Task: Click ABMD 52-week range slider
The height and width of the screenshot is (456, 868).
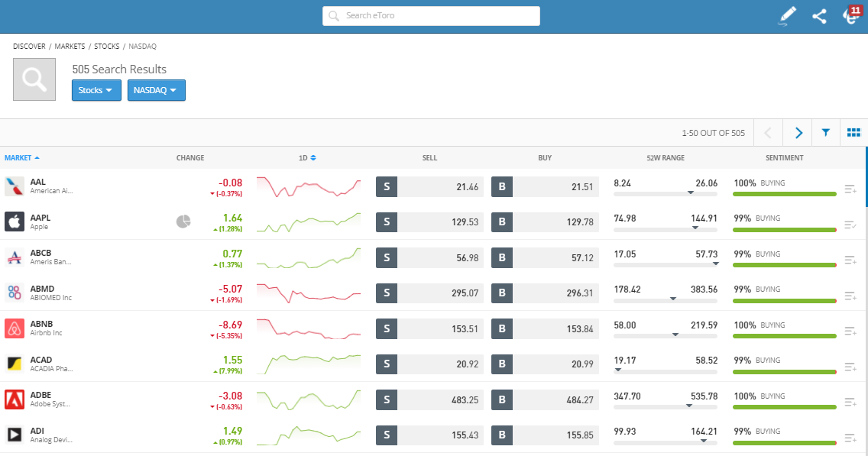Action: pyautogui.click(x=666, y=300)
